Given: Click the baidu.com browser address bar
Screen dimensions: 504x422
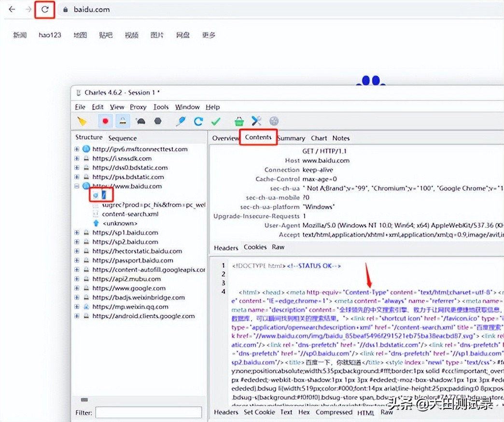Looking at the screenshot, I should point(280,10).
